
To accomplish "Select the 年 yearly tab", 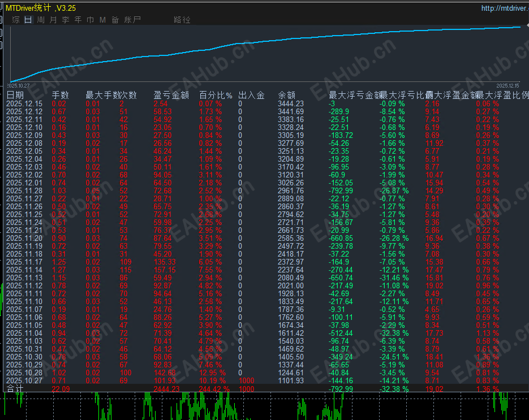I will 78,20.
